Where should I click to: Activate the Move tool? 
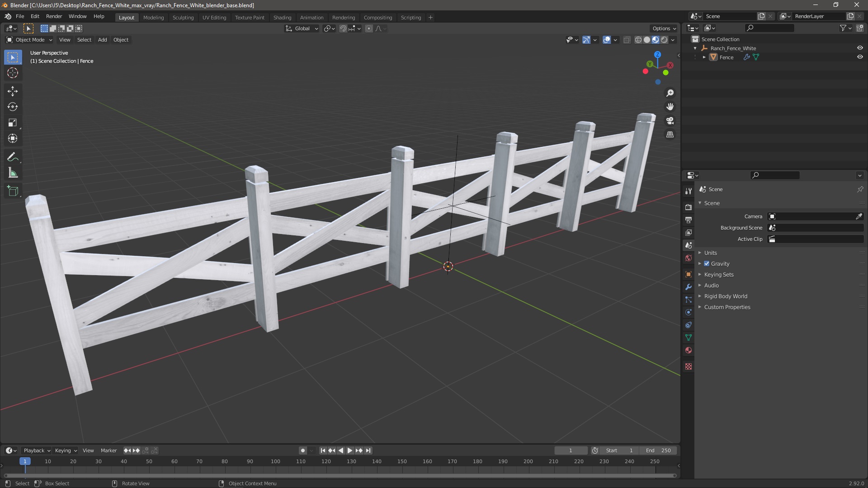tap(13, 91)
